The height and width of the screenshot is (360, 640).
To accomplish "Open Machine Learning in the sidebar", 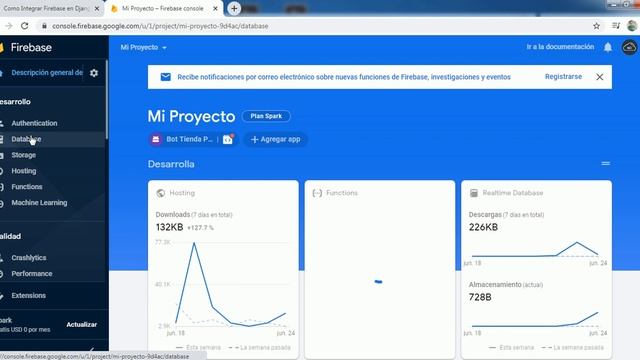I will pos(39,203).
